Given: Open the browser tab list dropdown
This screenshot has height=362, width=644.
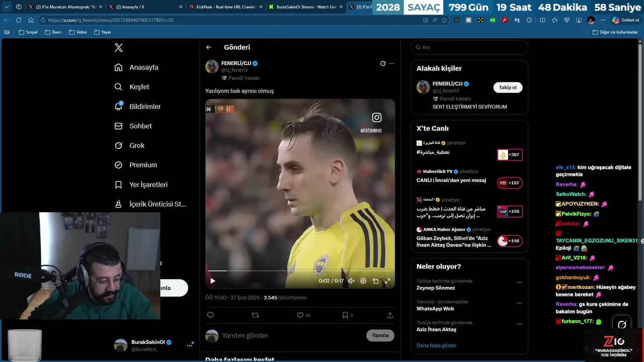Looking at the screenshot, I should click(x=7, y=7).
